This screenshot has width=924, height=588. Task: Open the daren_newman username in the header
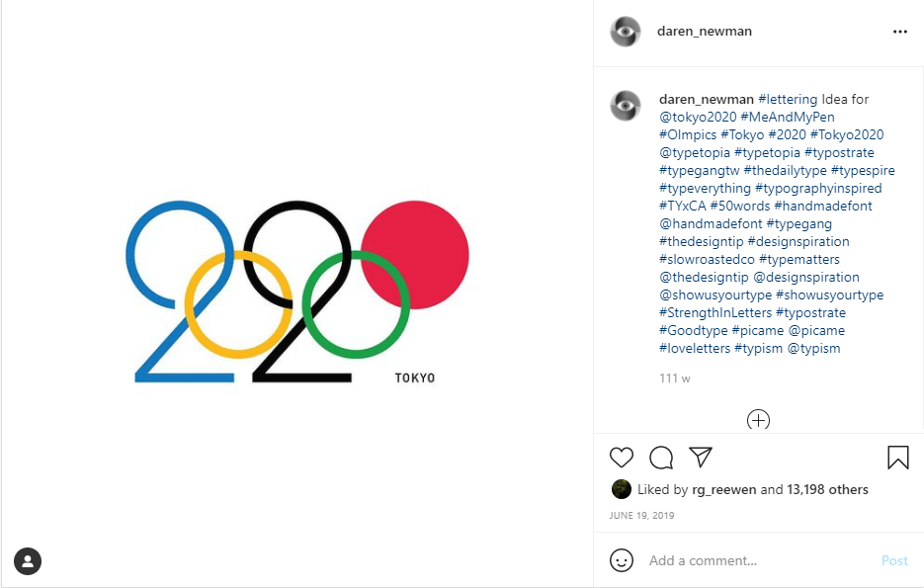704,32
